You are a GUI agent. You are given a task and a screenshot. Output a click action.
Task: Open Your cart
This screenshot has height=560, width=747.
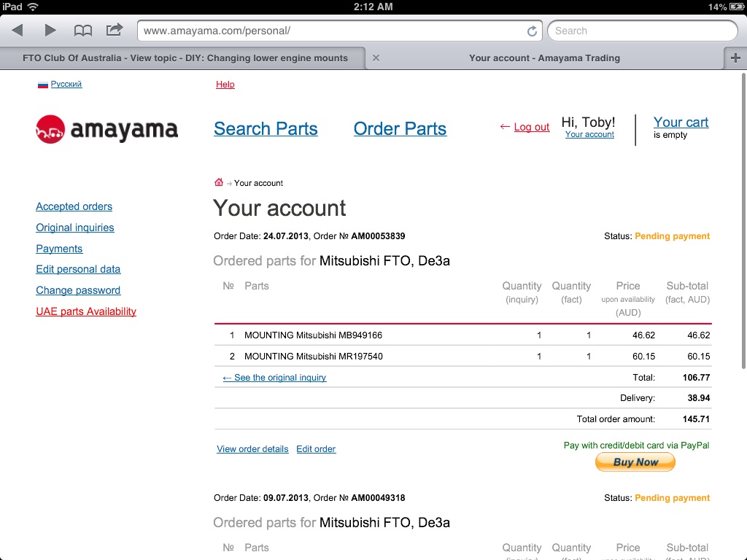coord(681,122)
